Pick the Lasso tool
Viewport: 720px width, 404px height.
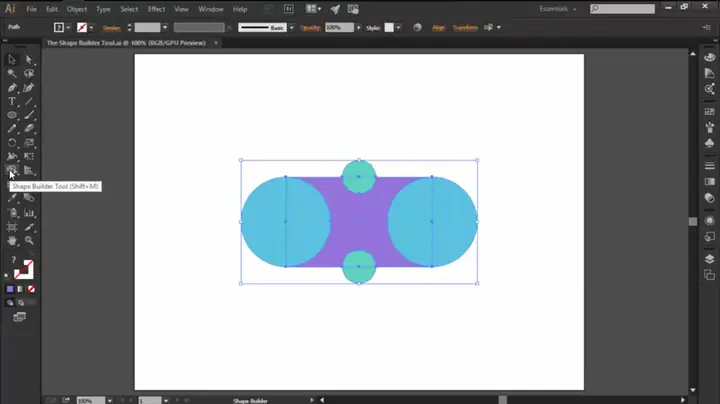click(29, 73)
